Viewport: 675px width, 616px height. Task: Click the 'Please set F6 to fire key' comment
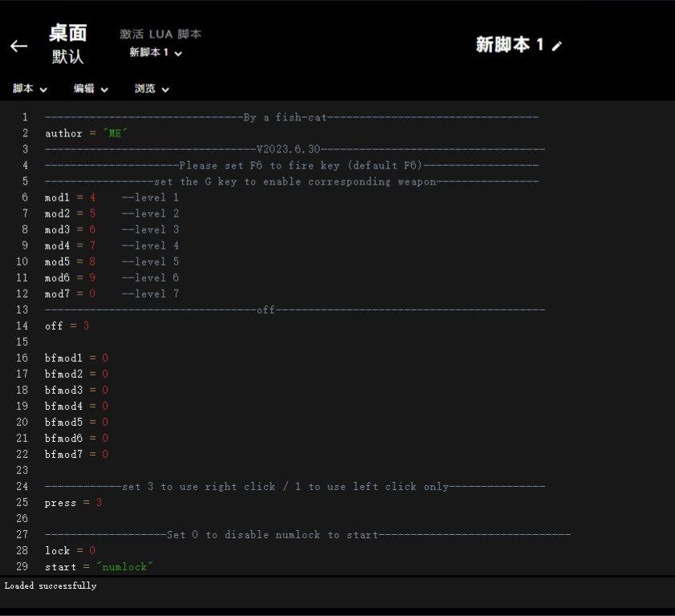[x=292, y=165]
